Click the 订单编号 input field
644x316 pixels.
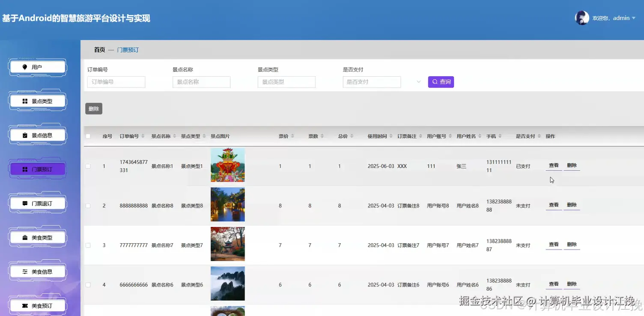pyautogui.click(x=116, y=82)
